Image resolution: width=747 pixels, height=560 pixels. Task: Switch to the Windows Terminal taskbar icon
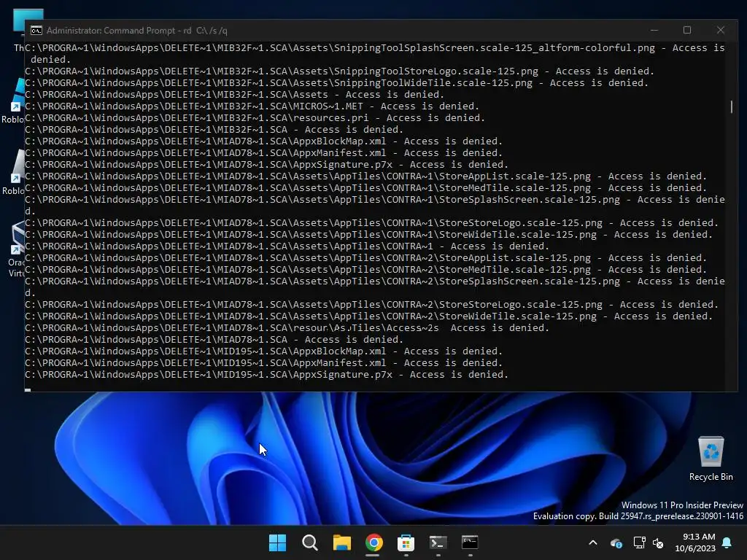(x=438, y=542)
